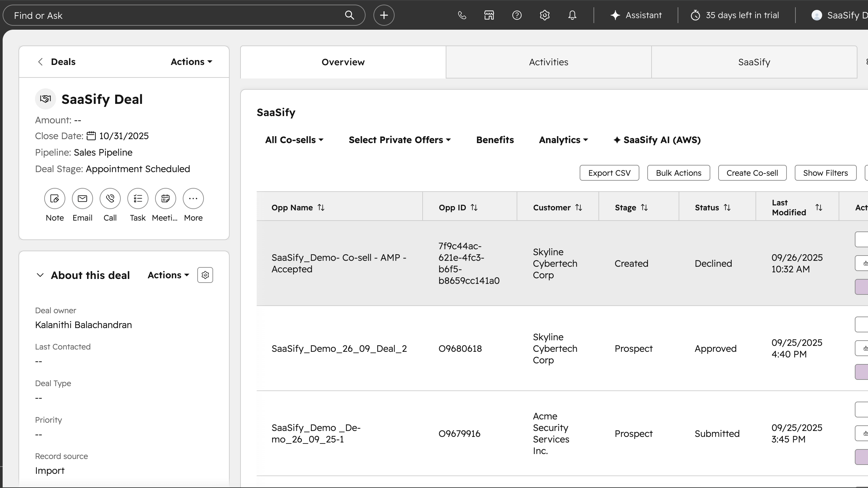868x488 pixels.
Task: Open the Close Date calendar icon
Action: point(91,136)
